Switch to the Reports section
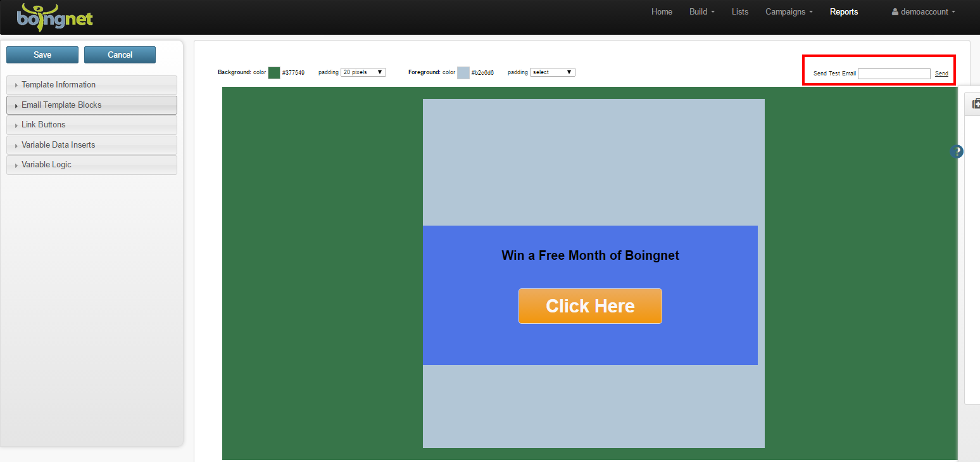The height and width of the screenshot is (462, 980). click(x=844, y=12)
